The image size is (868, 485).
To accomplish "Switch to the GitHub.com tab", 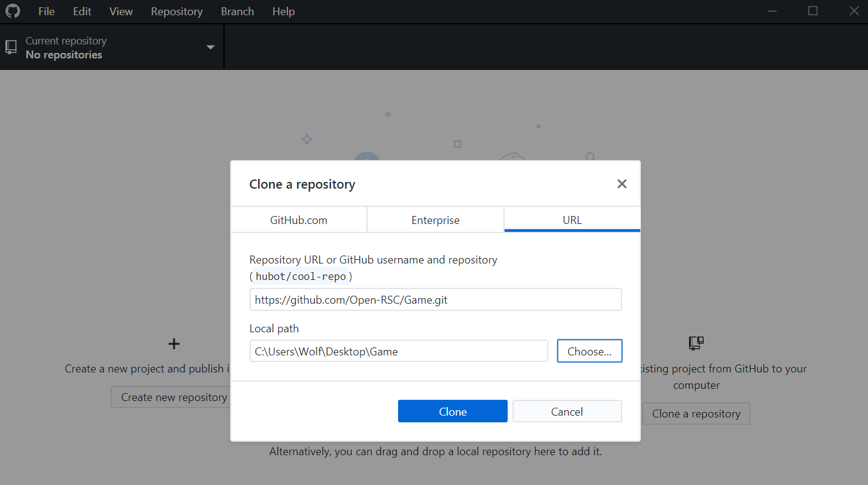I will click(299, 220).
